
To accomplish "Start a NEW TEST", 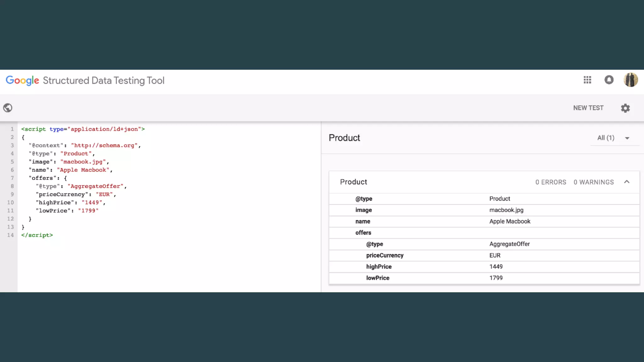I will coord(588,108).
